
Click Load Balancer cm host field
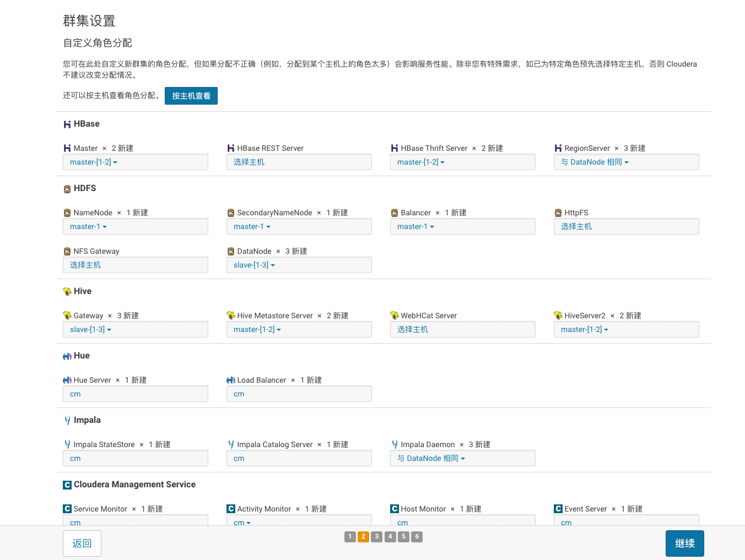[299, 394]
